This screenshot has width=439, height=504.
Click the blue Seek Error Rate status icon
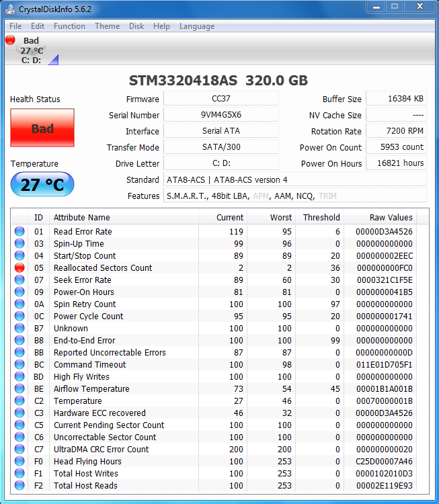[19, 280]
